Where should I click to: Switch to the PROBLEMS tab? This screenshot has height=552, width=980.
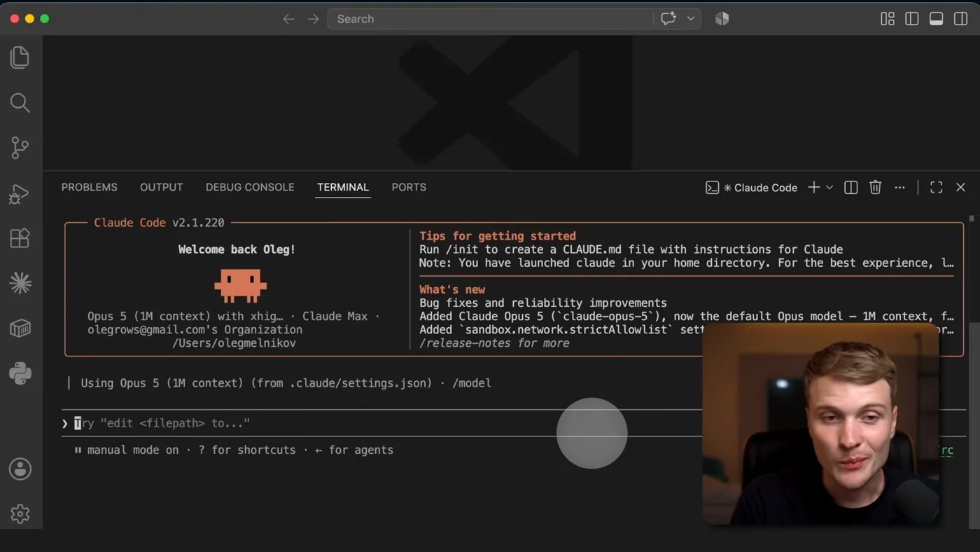(x=89, y=187)
